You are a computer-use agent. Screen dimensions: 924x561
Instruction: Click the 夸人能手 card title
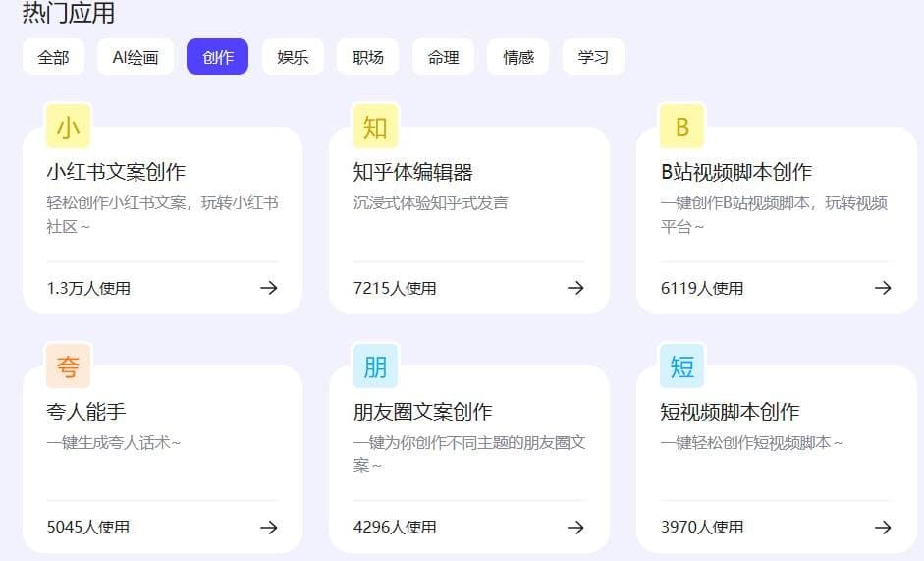click(x=86, y=412)
